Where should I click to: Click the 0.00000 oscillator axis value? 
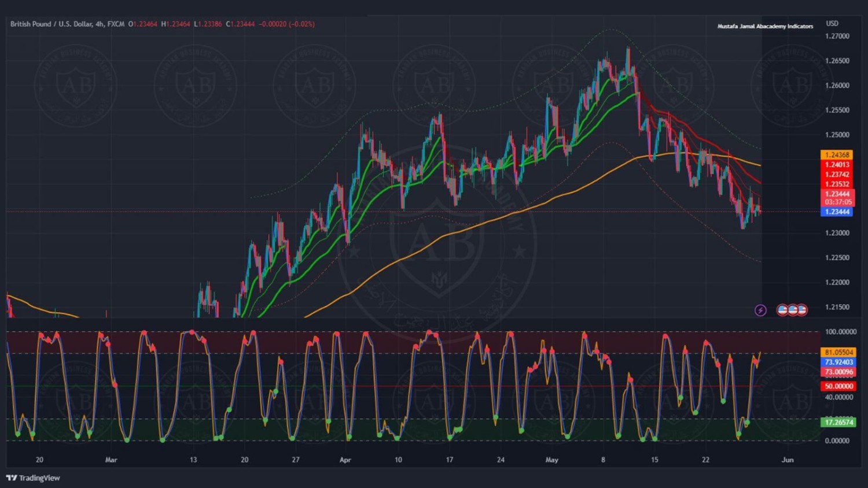[x=837, y=441]
